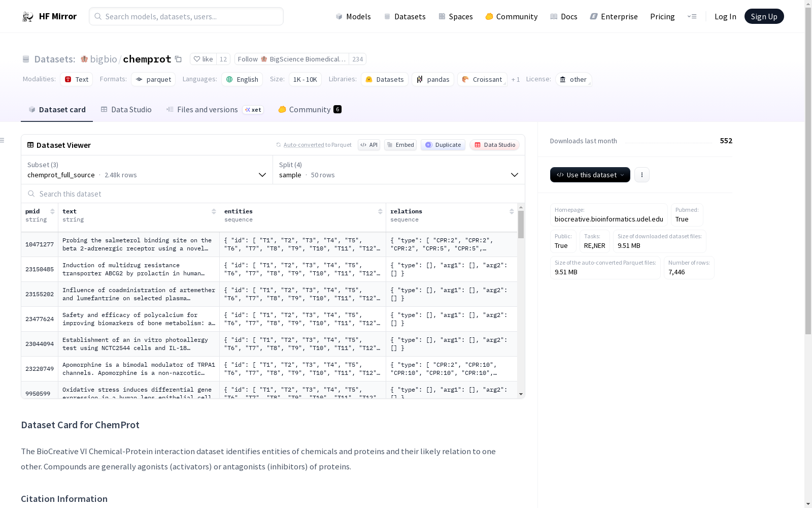Open the dataset Community tab
812x508 pixels.
(310, 109)
